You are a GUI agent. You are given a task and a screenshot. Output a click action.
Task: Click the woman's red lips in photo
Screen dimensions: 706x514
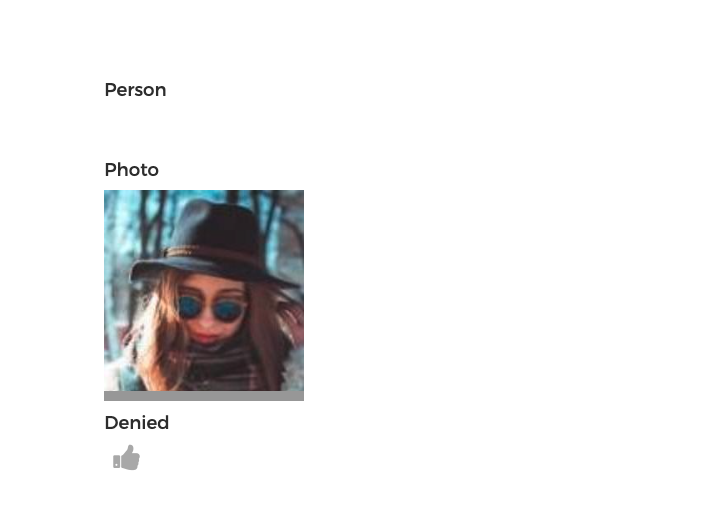[x=205, y=337]
